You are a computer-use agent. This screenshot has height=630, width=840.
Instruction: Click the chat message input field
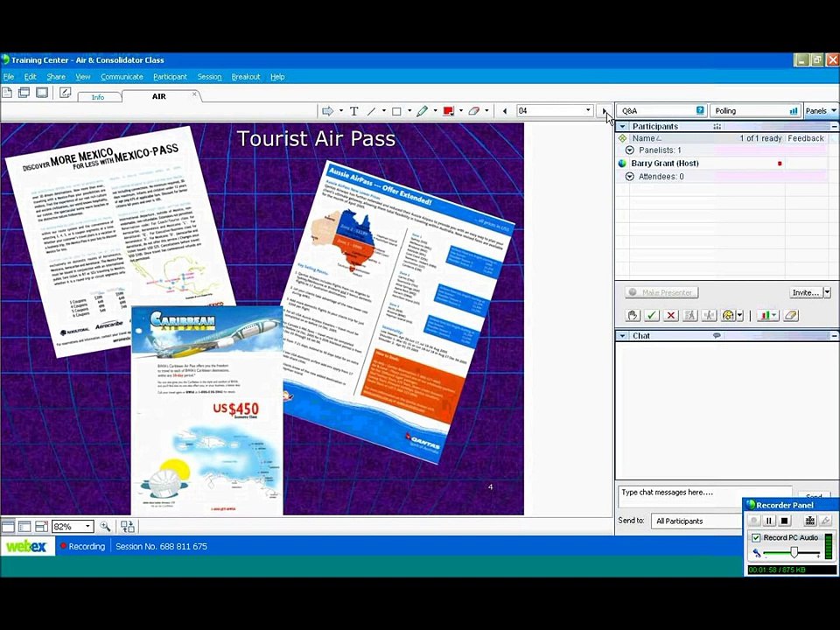point(705,497)
